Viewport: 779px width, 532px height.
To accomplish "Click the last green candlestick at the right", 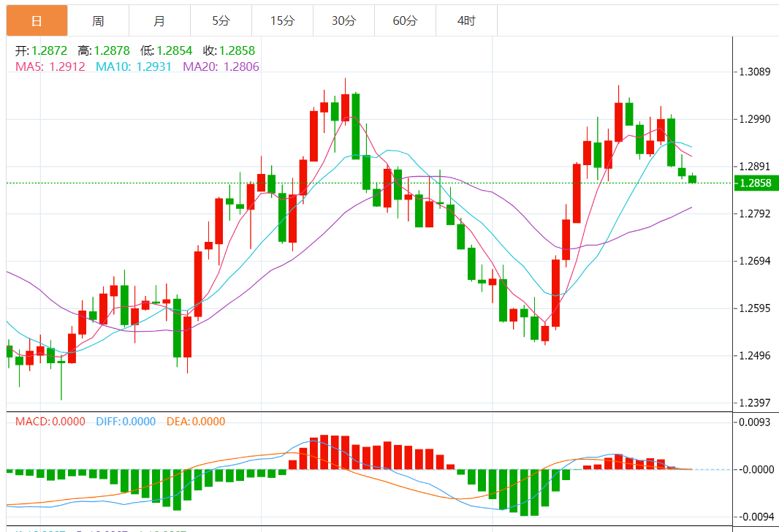I will [x=692, y=179].
